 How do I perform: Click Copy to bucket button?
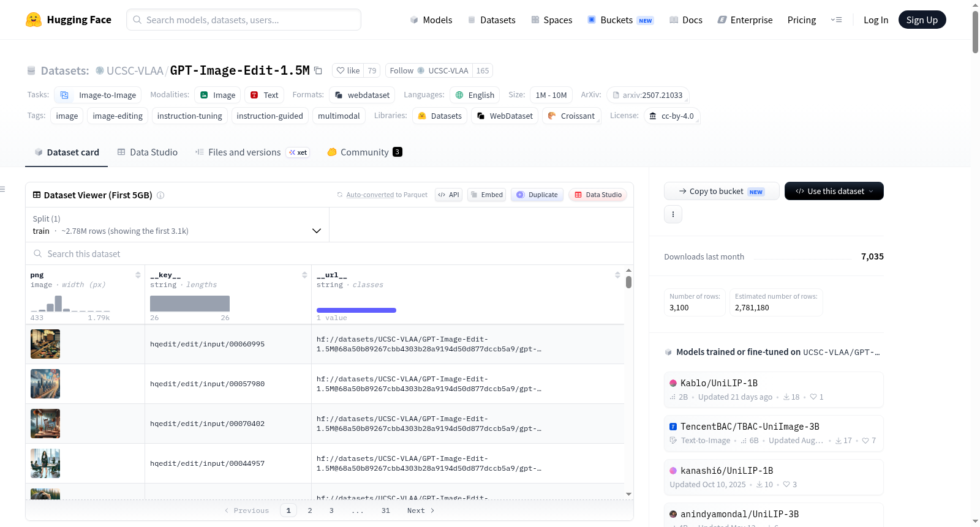coord(722,191)
